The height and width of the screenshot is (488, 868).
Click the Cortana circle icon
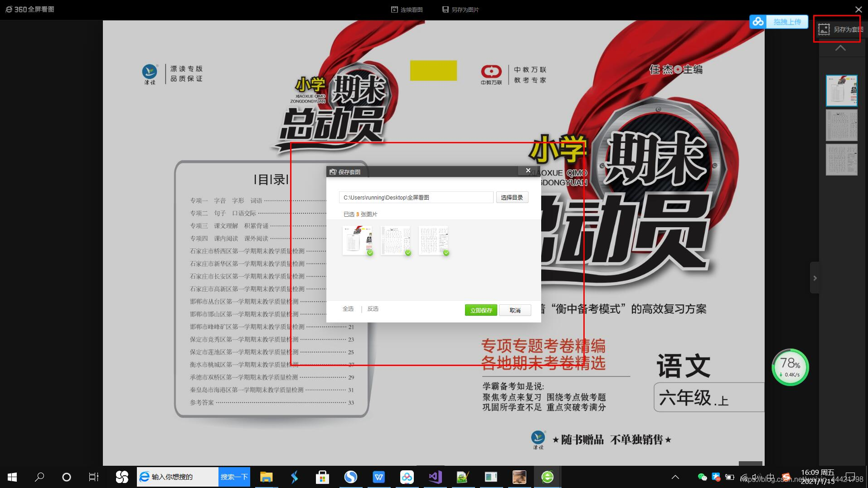point(66,477)
